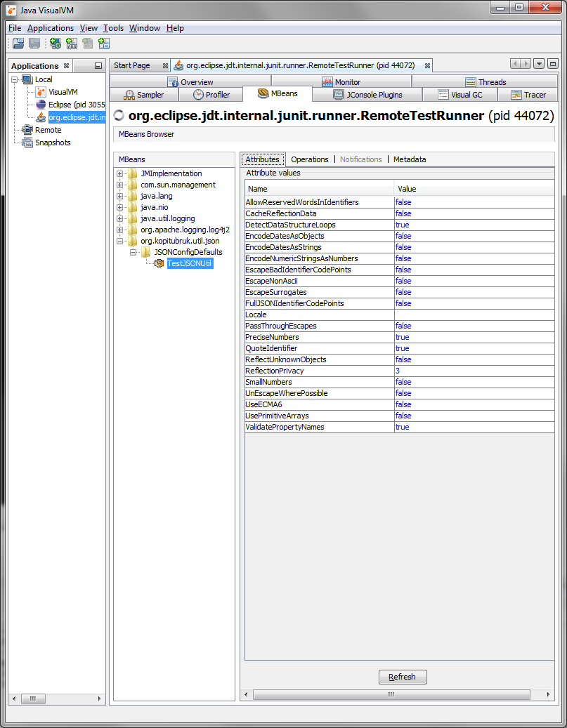Click the Applications panel horizontal scrollbar thumb
This screenshot has height=728, width=567.
tap(33, 699)
